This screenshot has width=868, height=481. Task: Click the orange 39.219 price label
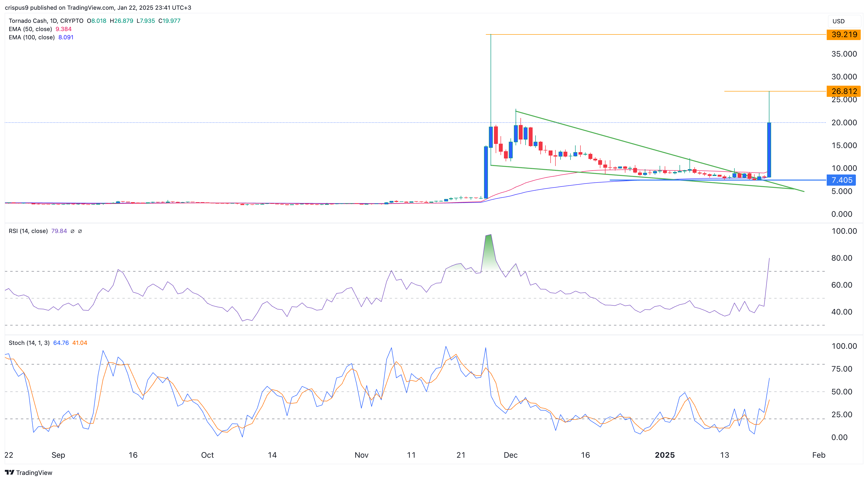coord(844,35)
